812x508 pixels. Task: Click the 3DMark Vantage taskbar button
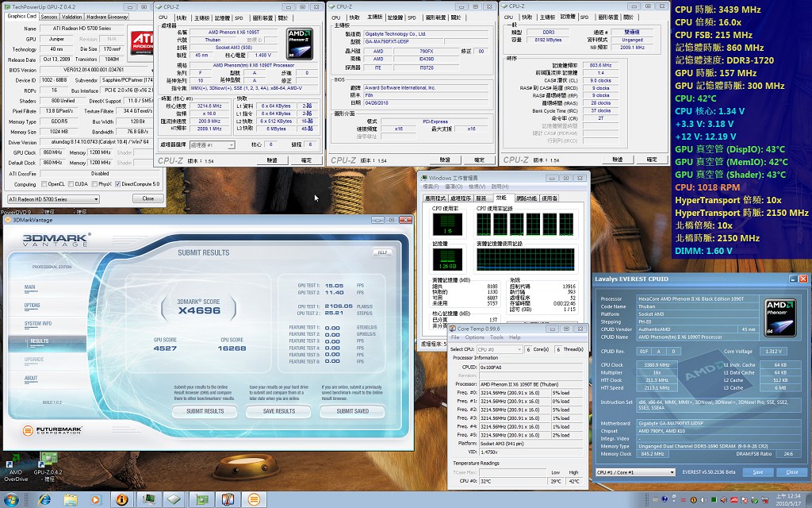[x=254, y=500]
